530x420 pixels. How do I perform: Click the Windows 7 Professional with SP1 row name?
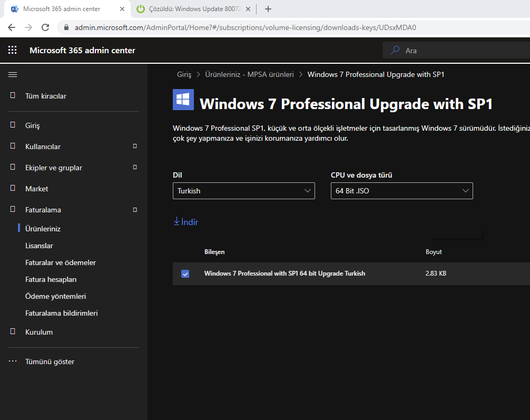tap(284, 273)
